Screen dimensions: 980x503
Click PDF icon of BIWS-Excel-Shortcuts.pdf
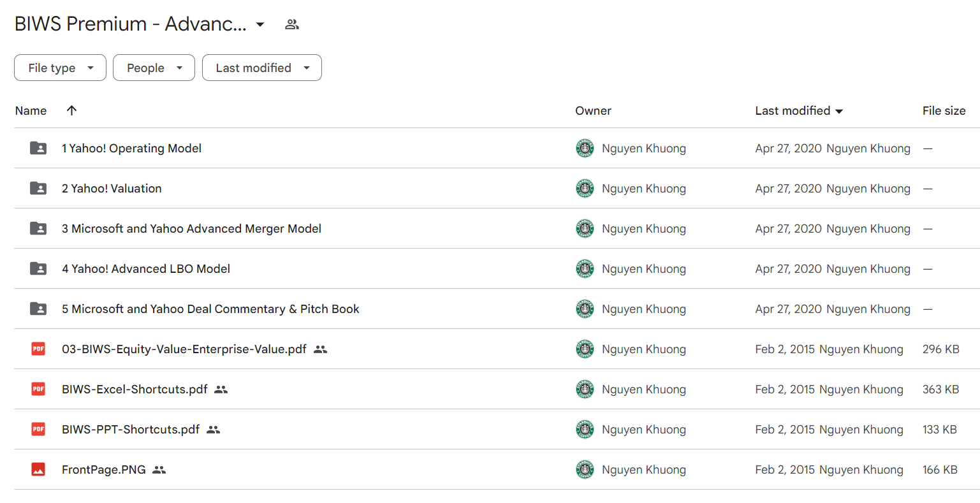[38, 389]
